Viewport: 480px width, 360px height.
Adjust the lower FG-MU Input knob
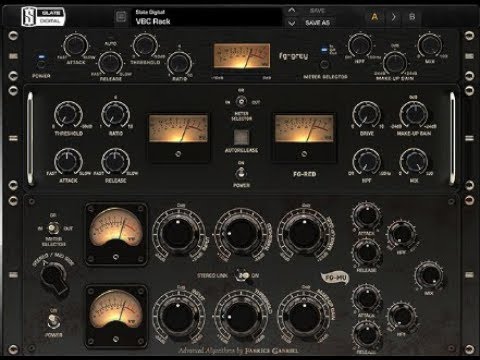[179, 316]
